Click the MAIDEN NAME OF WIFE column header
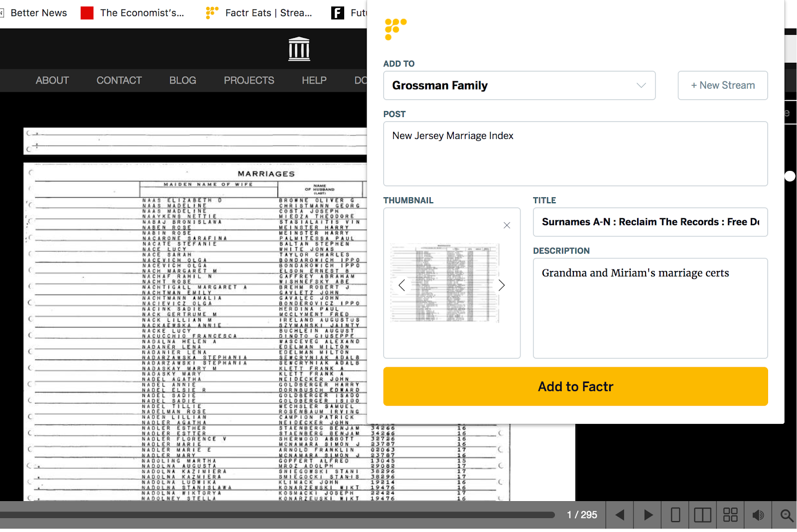The width and height of the screenshot is (797, 532). pos(208,184)
